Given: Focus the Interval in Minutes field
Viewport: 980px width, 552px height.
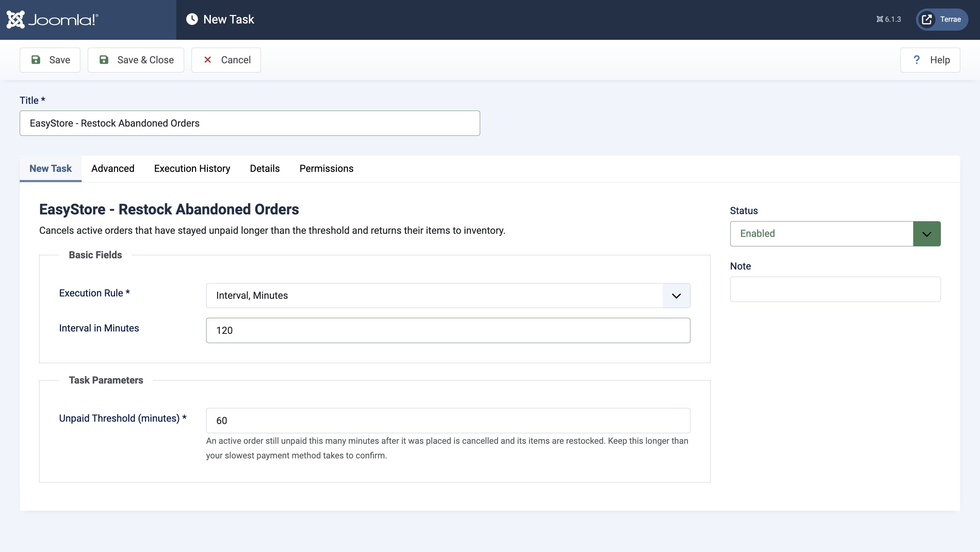Looking at the screenshot, I should click(x=448, y=330).
